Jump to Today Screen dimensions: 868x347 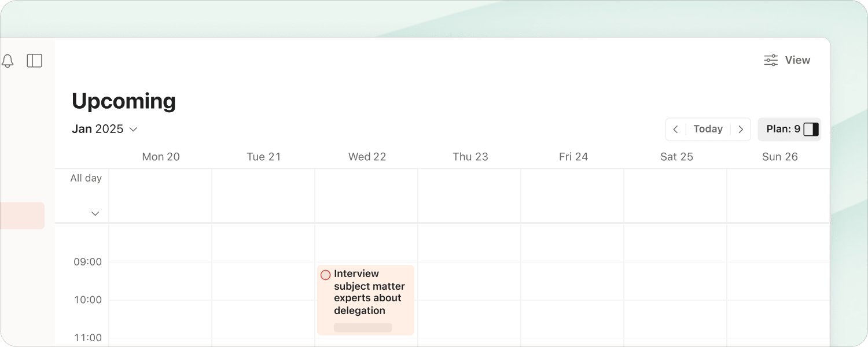708,130
